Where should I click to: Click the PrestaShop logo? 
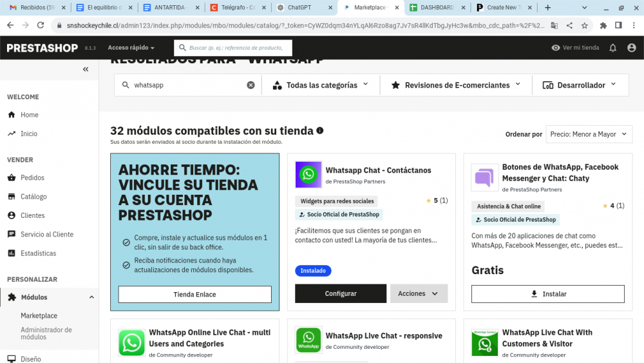coord(43,48)
